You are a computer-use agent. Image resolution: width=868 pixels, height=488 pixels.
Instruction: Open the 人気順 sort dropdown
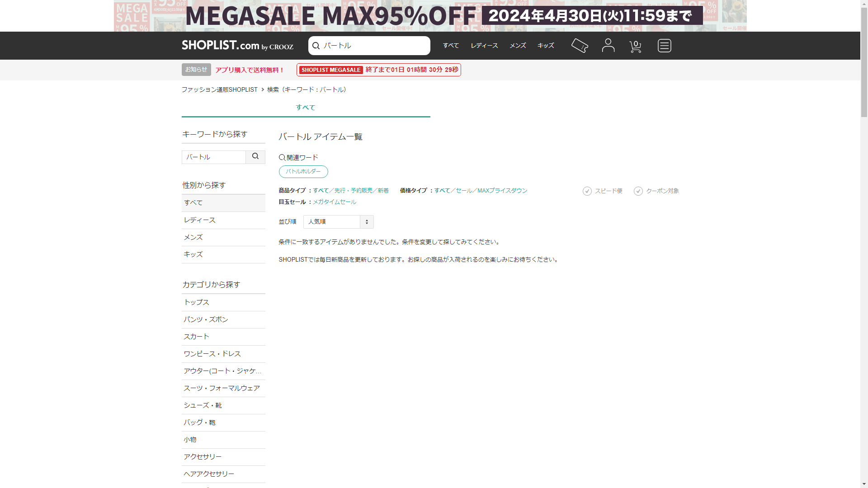(x=338, y=222)
